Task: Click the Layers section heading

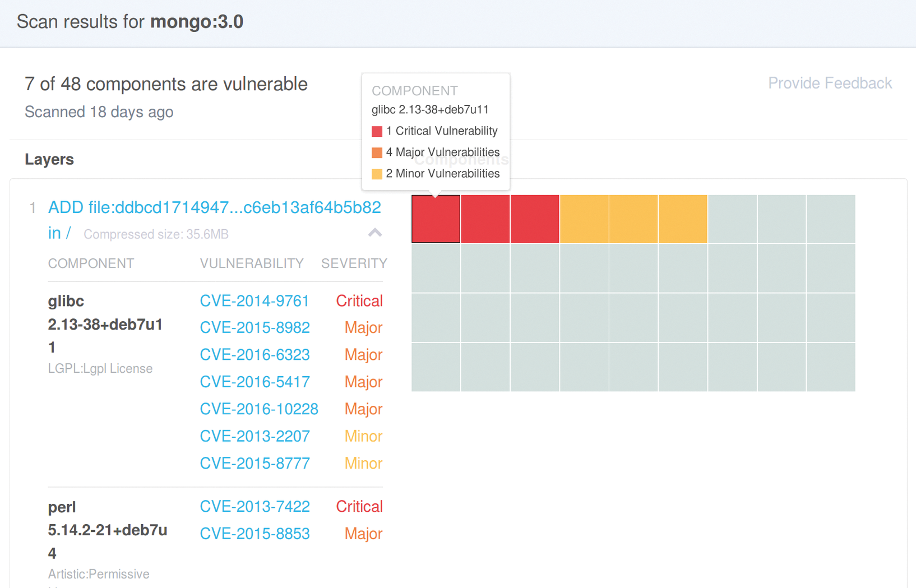Action: click(49, 159)
